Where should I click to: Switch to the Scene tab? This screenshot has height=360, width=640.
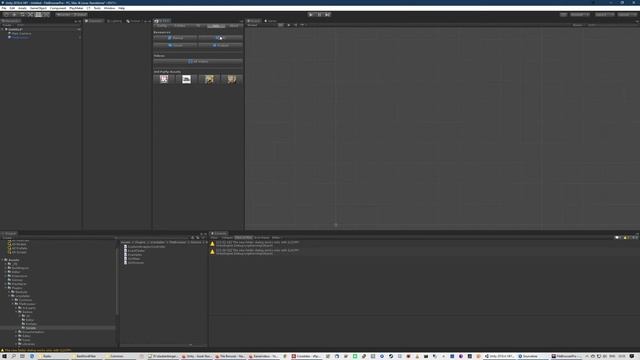tap(253, 21)
